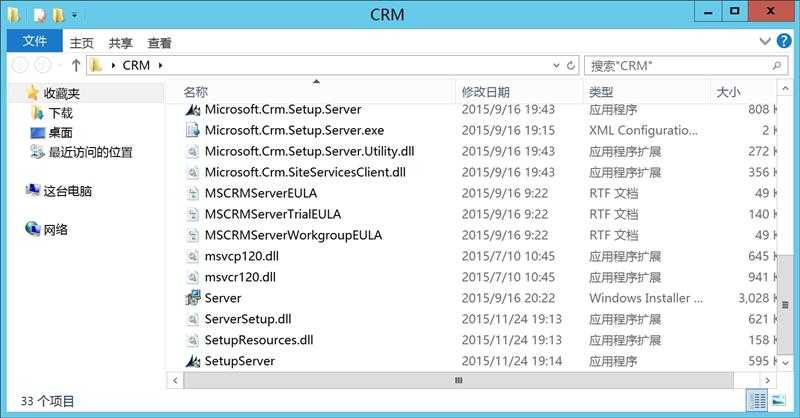
Task: Select the MSCRMServerEULA document icon
Action: point(193,193)
